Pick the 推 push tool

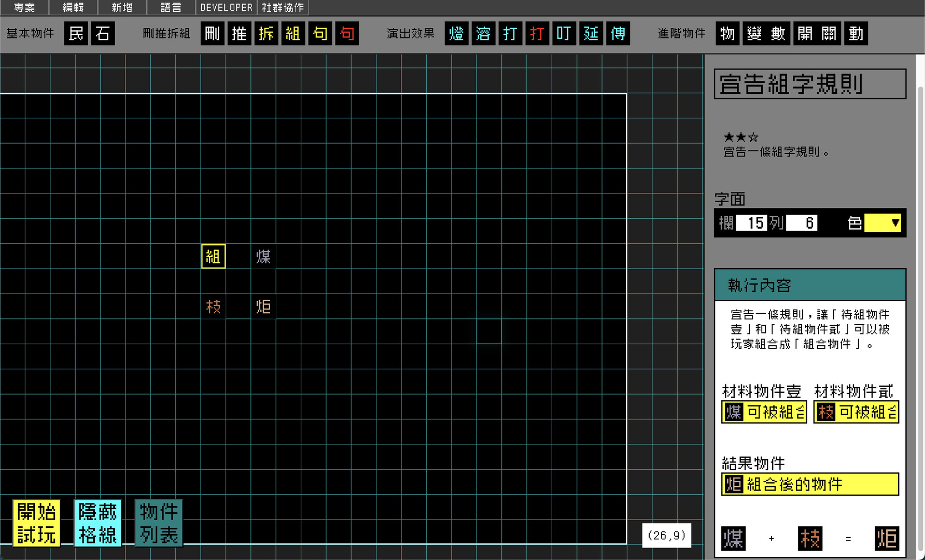(x=239, y=33)
